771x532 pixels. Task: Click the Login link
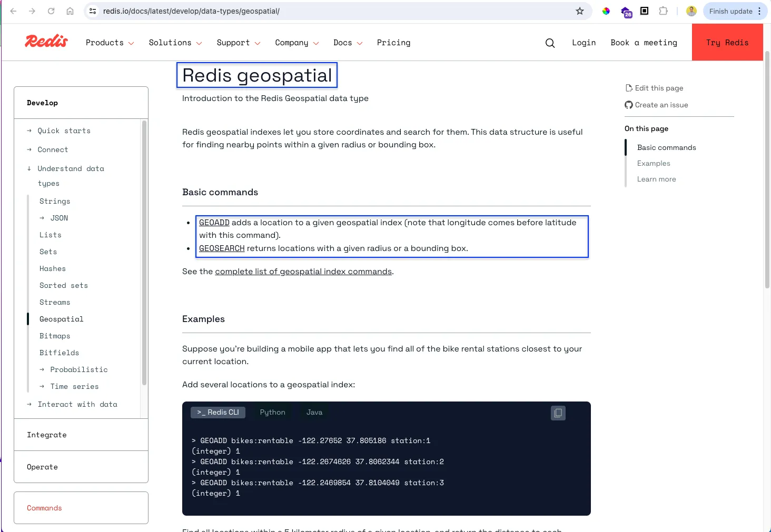tap(584, 43)
